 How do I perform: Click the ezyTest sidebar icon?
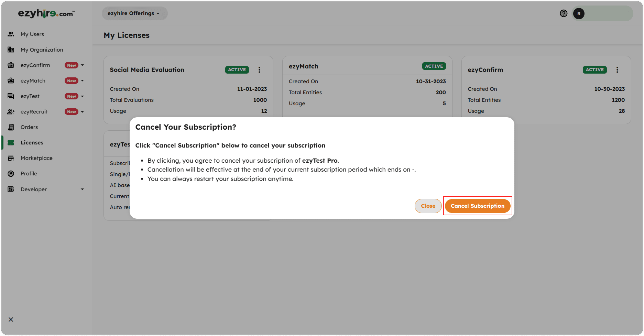tap(11, 96)
